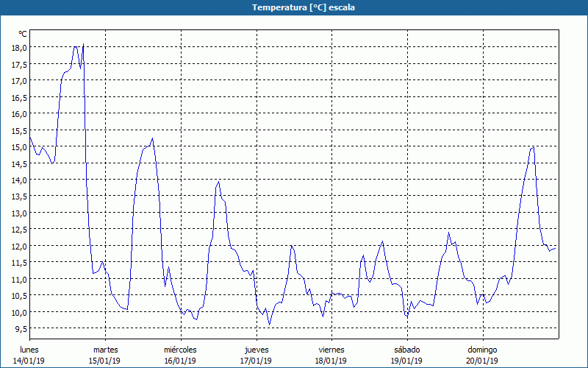Click the date 16/01/19

pyautogui.click(x=180, y=361)
